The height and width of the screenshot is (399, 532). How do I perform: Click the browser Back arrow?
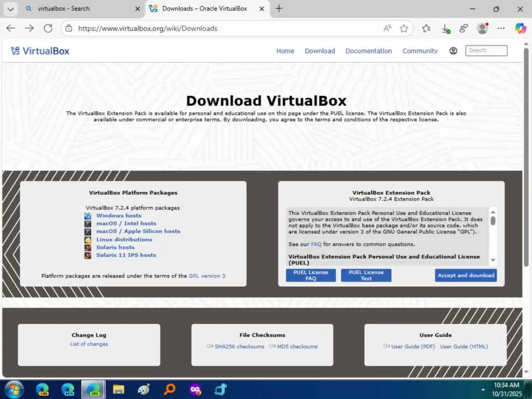[x=10, y=28]
